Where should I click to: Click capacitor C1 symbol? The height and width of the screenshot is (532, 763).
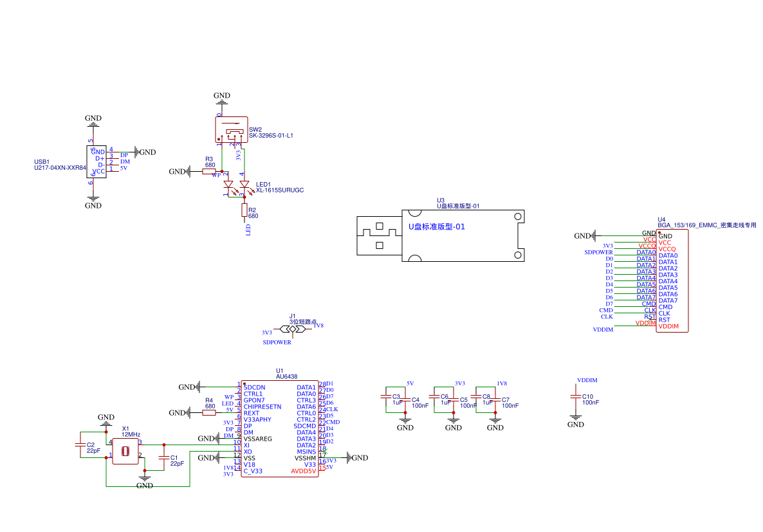tap(164, 457)
